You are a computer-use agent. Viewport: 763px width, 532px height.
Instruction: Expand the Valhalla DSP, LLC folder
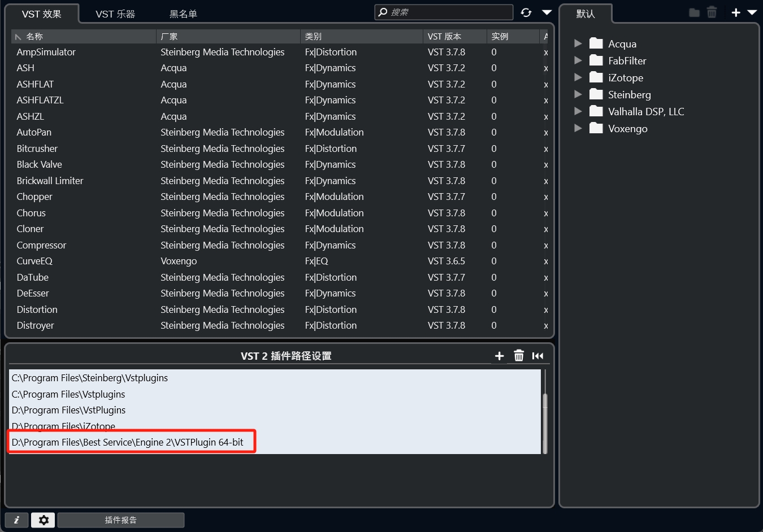point(578,111)
